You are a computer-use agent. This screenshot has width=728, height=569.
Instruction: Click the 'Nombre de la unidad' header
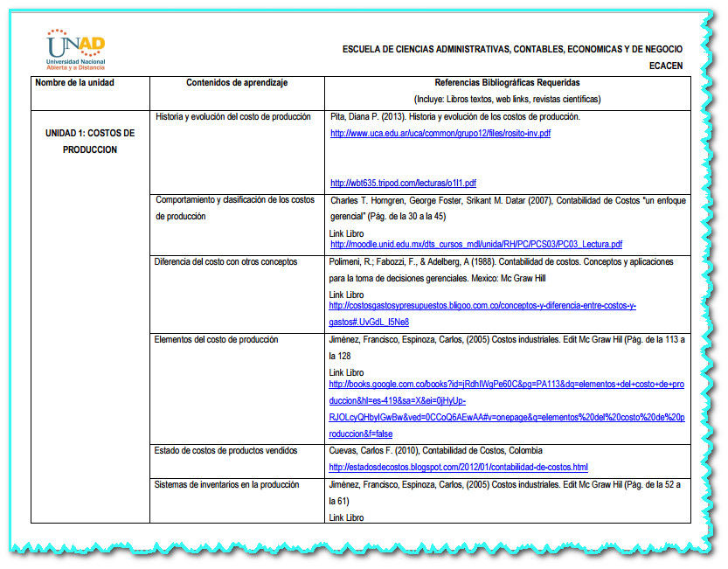click(x=74, y=83)
